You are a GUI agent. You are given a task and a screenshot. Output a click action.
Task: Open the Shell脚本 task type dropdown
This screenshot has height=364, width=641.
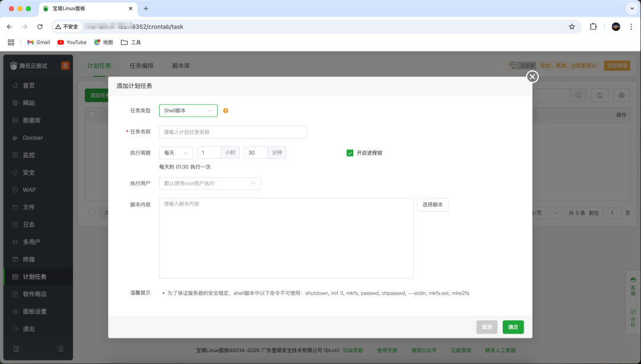[x=188, y=110]
